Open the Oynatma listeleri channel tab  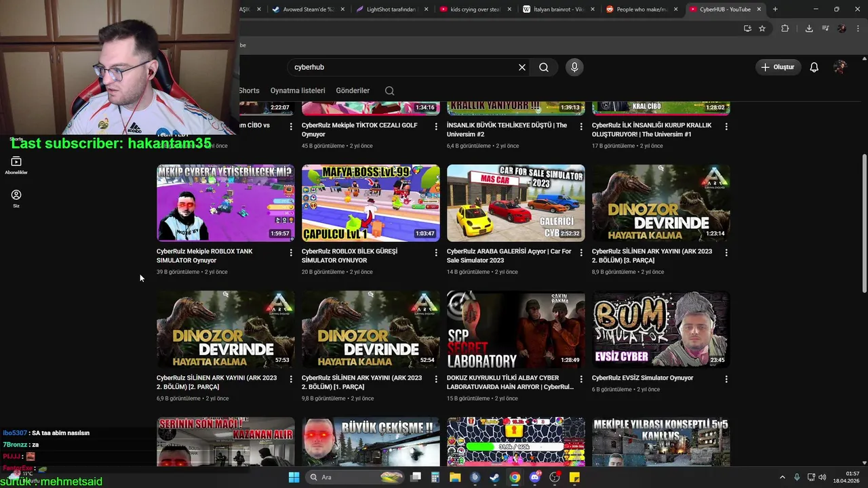(298, 91)
